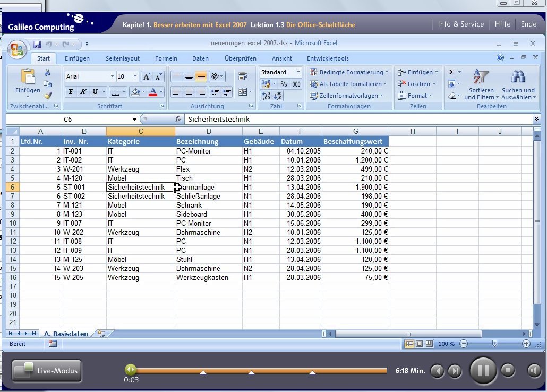Expand the formula bar
The image size is (547, 392).
pos(536,119)
